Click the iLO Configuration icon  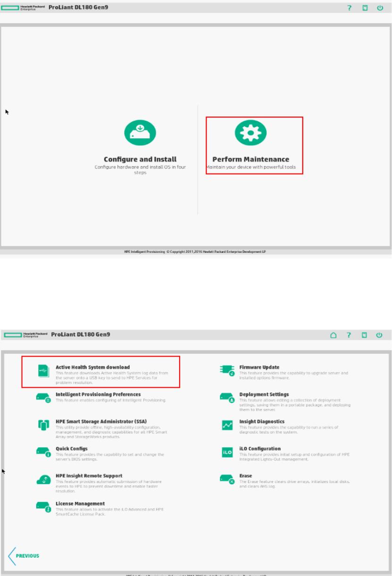coord(227,452)
